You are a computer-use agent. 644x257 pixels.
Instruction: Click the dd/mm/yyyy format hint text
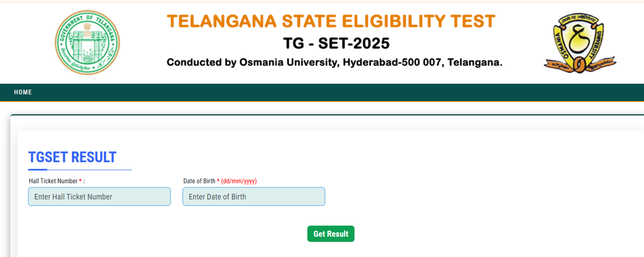point(239,181)
